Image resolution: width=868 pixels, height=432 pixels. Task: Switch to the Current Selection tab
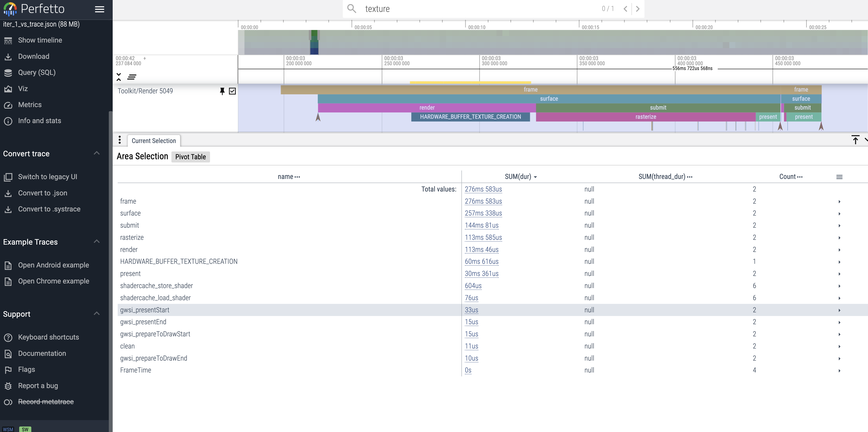pos(154,141)
